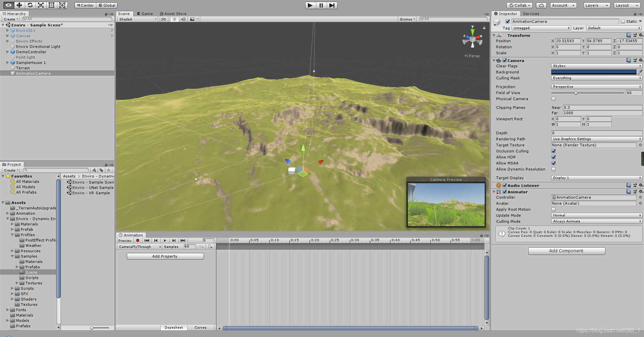Open Camera component preset icon

pos(635,60)
